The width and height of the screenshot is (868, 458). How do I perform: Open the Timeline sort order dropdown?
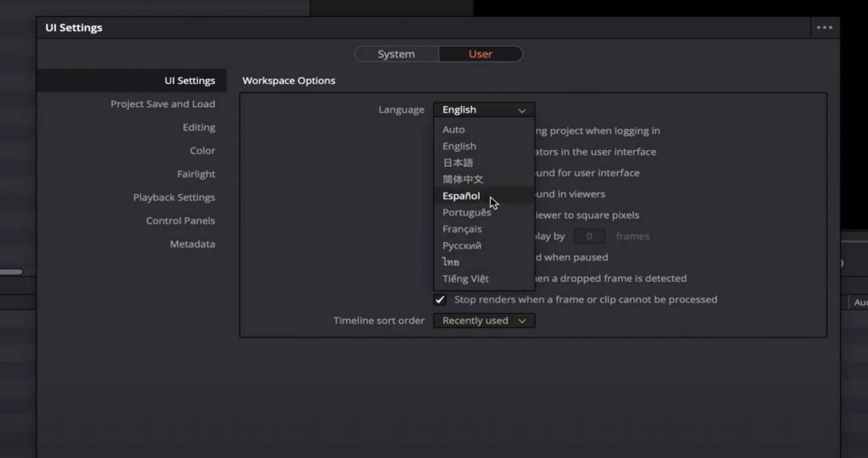(484, 321)
